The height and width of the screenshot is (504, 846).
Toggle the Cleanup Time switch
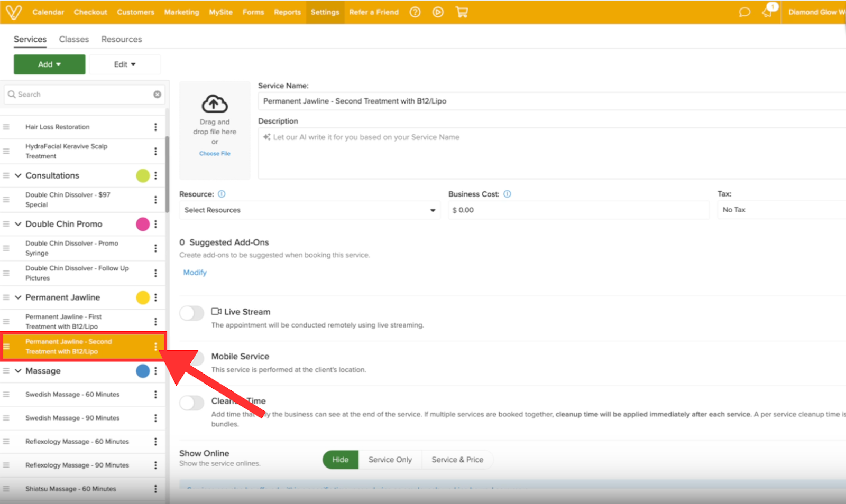(191, 403)
